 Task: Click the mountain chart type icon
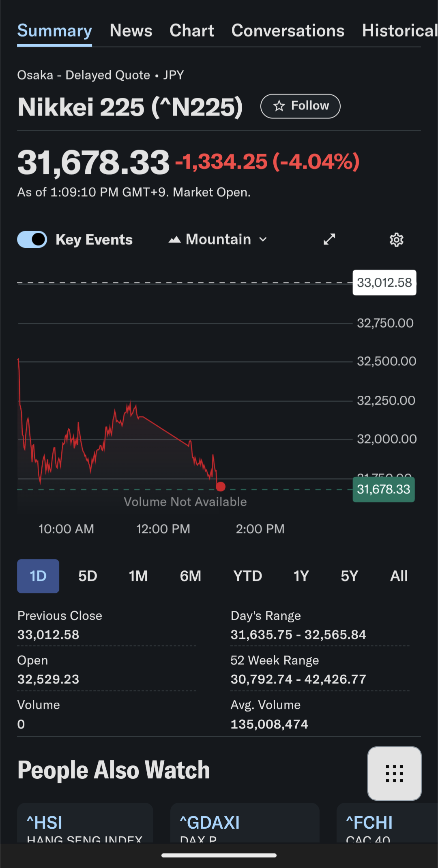(x=174, y=240)
